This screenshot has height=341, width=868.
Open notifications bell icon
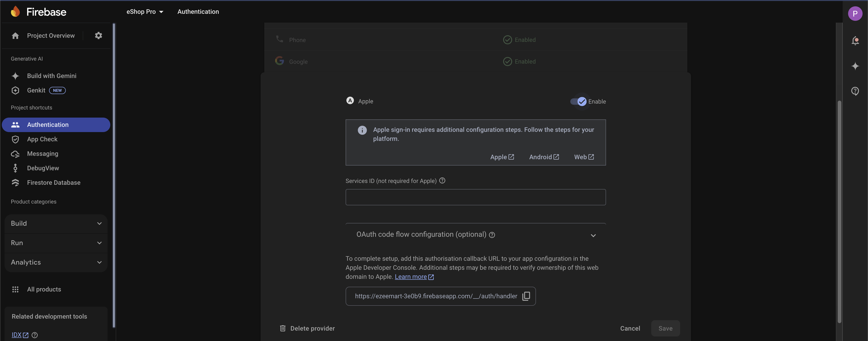[x=855, y=40]
